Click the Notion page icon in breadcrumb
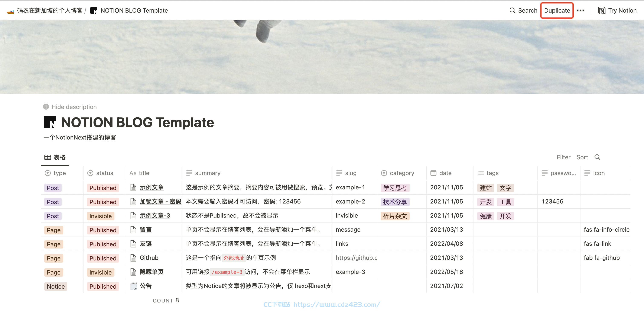The height and width of the screenshot is (311, 644). [x=94, y=10]
